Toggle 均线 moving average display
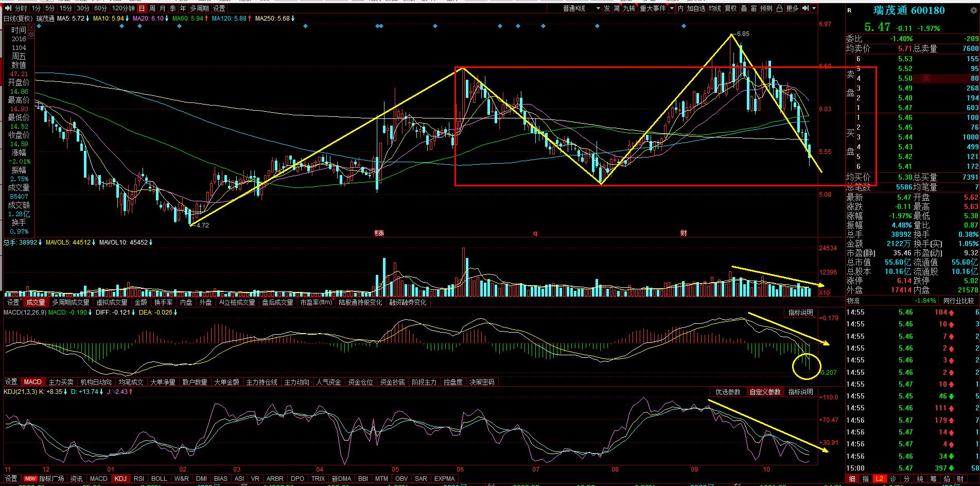 (x=714, y=8)
